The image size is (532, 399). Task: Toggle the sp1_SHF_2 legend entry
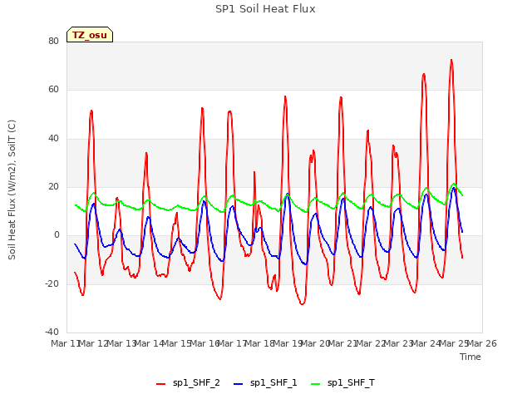[188, 383]
